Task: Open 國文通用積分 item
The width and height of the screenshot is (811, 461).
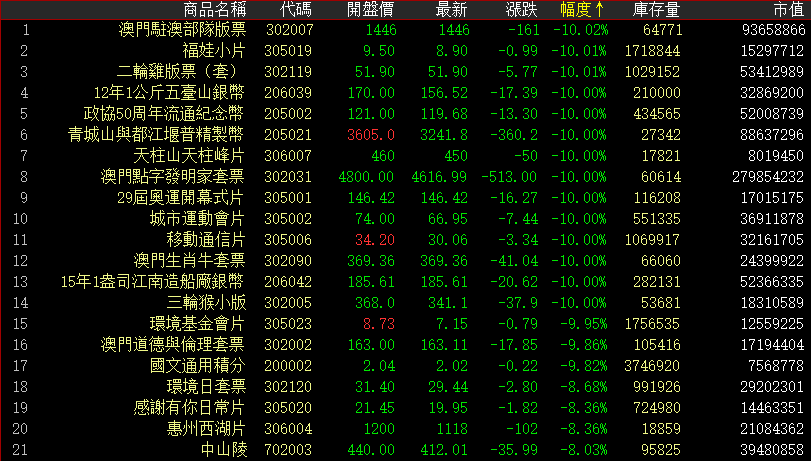Action: [x=406, y=366]
